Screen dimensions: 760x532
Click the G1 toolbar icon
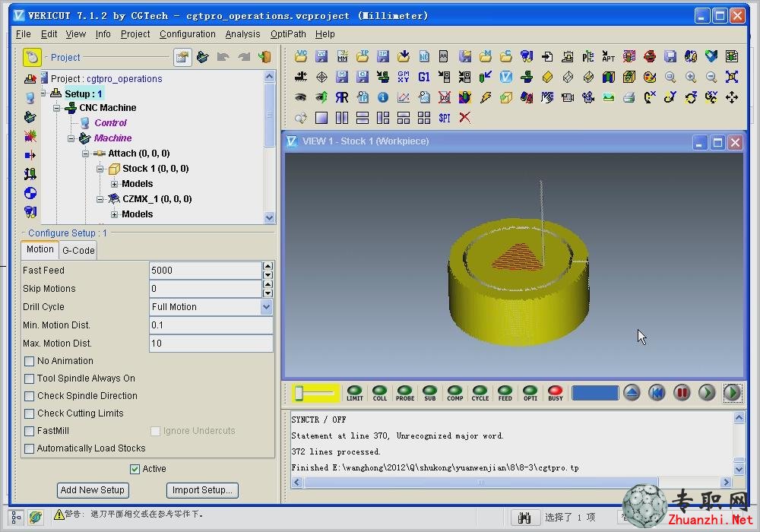click(423, 77)
